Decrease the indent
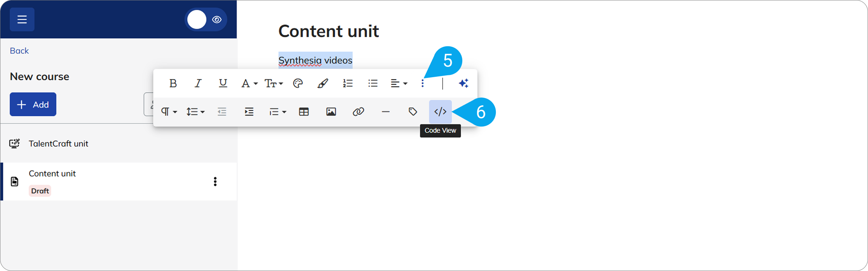This screenshot has width=868, height=271. click(x=222, y=112)
